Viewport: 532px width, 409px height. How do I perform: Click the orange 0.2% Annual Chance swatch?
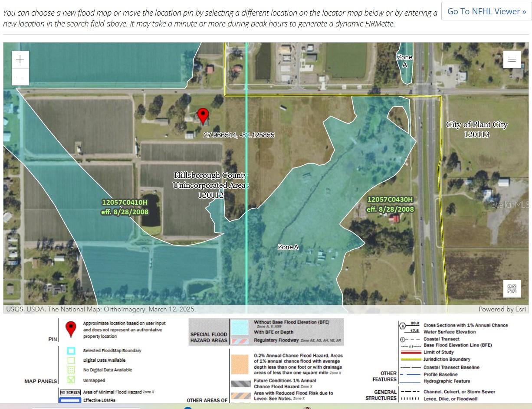pos(240,364)
